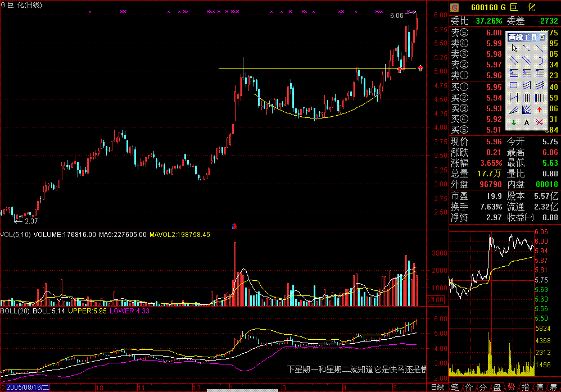Viewport: 561px width, 392px height.
Task: Click the 现价 value 5.96
Action: pos(494,142)
